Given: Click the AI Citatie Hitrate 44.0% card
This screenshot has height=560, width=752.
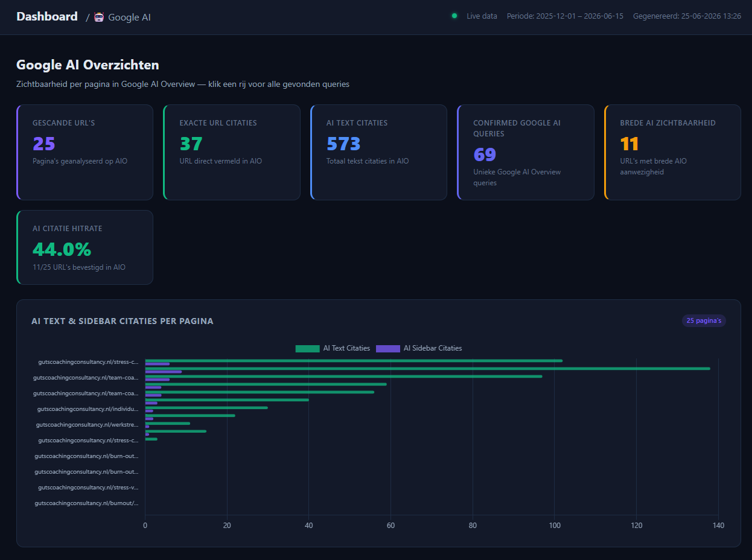Looking at the screenshot, I should [84, 247].
